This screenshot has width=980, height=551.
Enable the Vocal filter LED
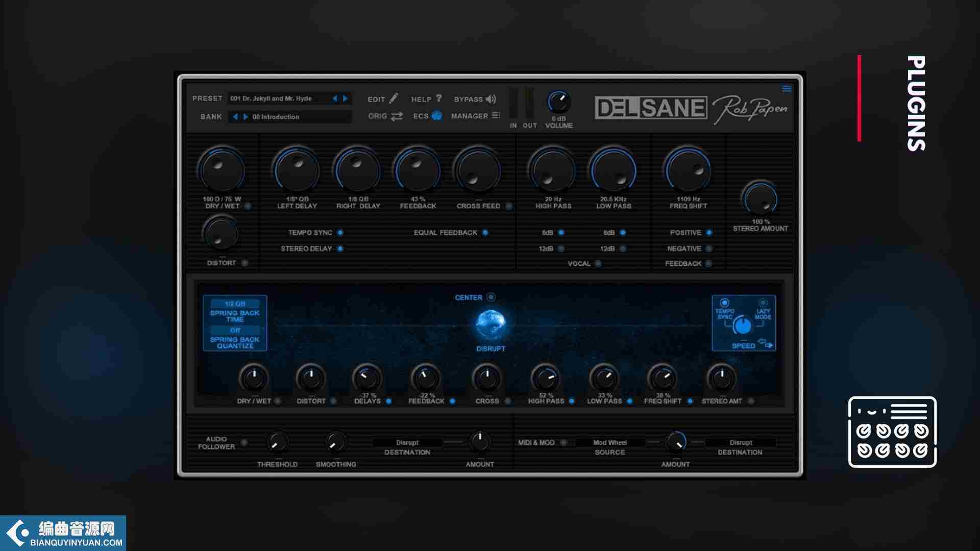click(598, 264)
